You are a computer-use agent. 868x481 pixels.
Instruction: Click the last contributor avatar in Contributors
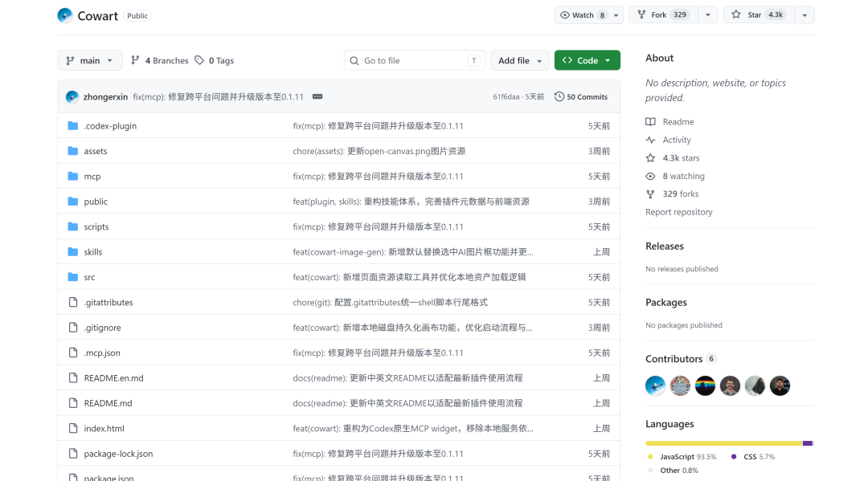[x=780, y=386]
